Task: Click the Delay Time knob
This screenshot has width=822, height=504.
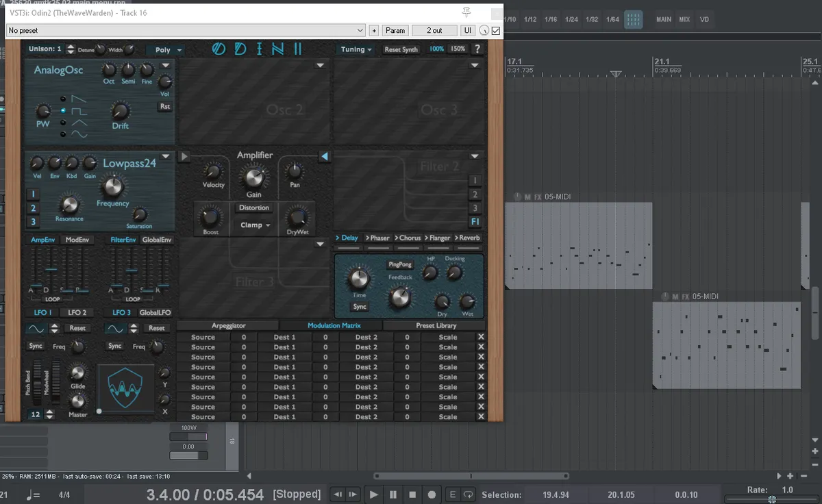Action: (x=359, y=279)
